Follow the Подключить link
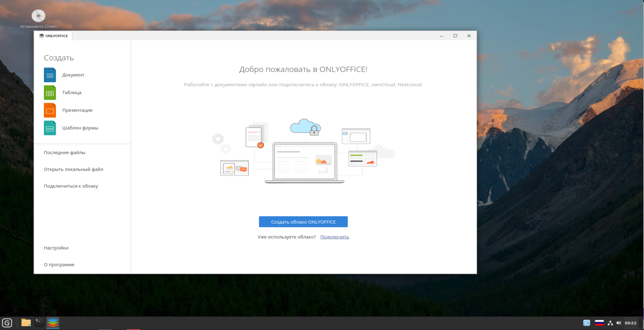 [x=335, y=237]
